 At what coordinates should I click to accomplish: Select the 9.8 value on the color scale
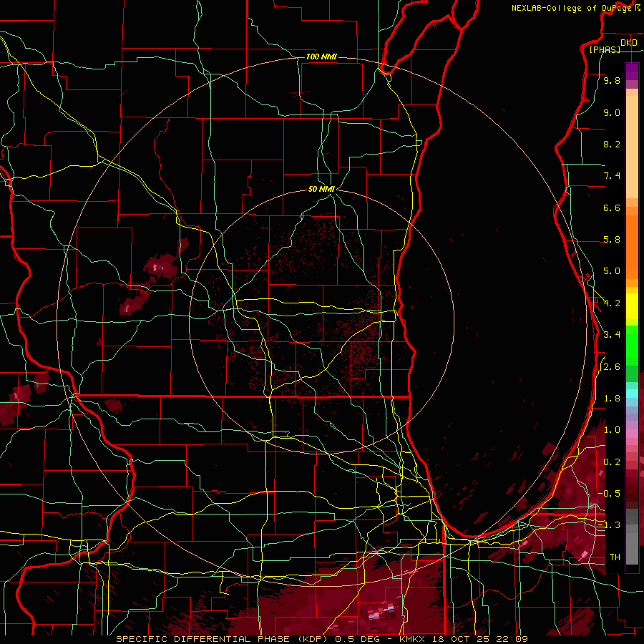pyautogui.click(x=612, y=80)
